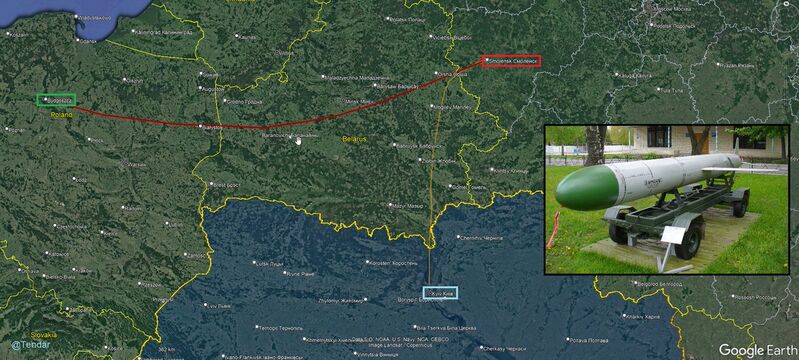
Task: Click the yellow Poland country label
Action: [62, 116]
